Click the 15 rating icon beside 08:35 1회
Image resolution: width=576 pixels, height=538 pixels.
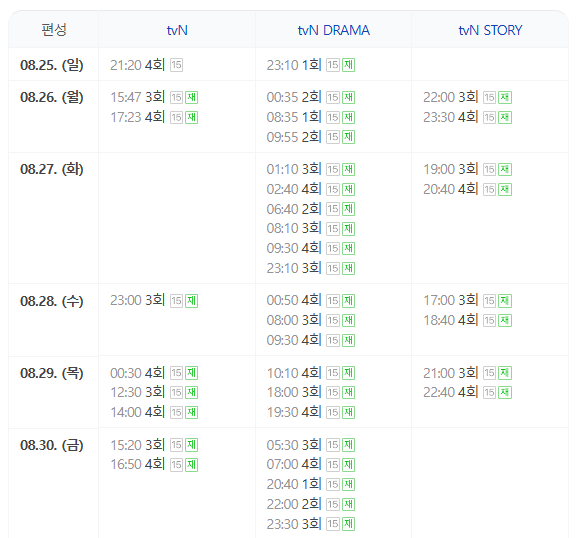coord(333,118)
